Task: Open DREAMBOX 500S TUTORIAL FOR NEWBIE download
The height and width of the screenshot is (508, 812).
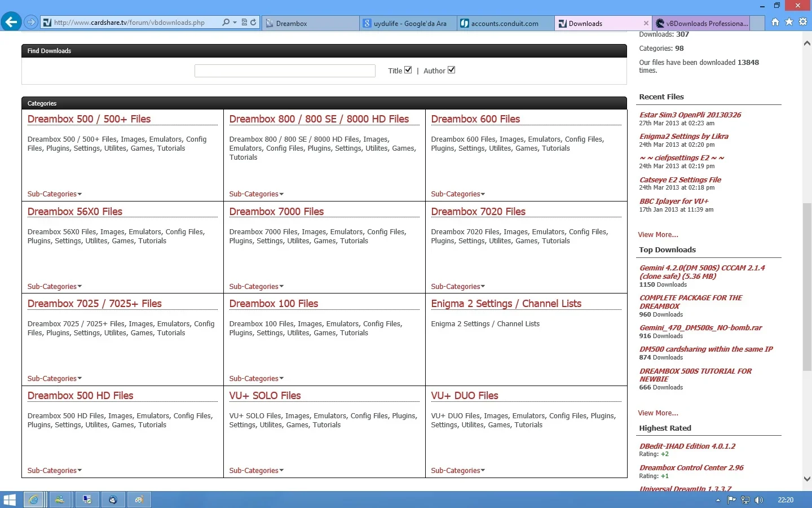Action: click(695, 375)
